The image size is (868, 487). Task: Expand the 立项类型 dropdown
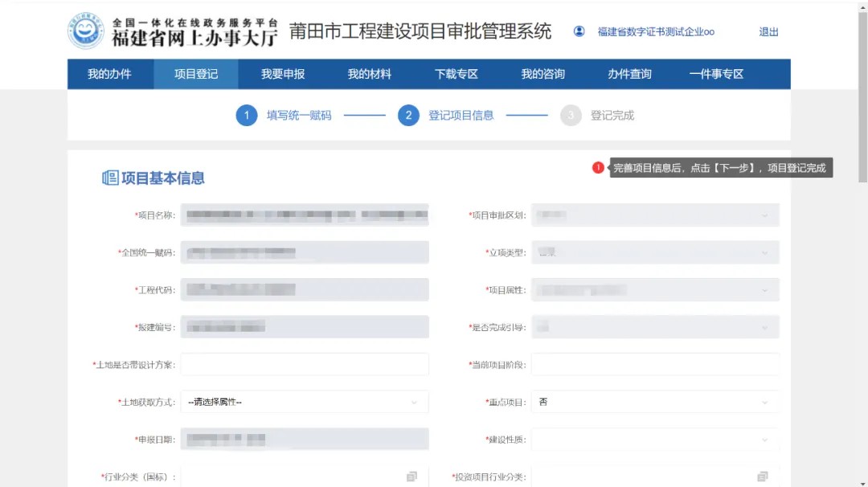655,252
